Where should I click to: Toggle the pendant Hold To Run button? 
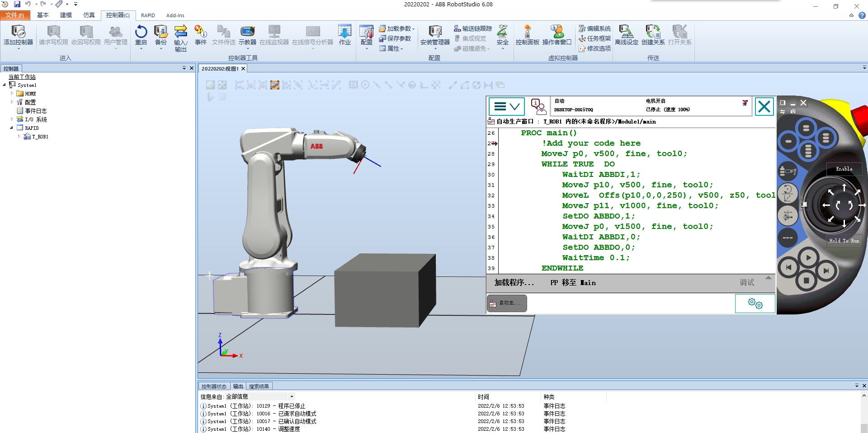844,241
